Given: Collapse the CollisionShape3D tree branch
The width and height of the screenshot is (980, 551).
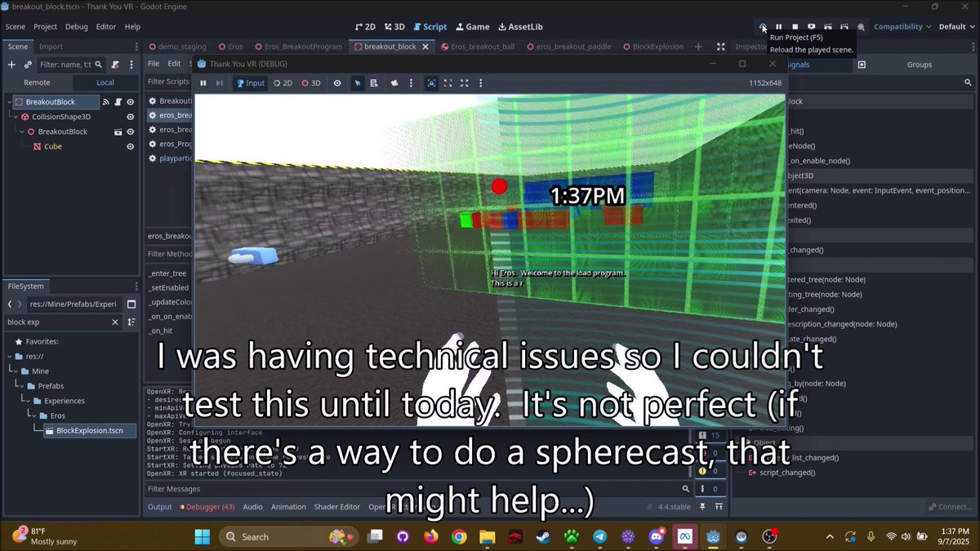Looking at the screenshot, I should point(15,117).
